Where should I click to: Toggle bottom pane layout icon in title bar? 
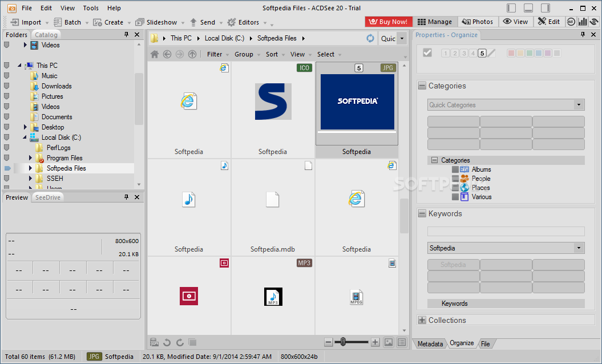point(528,8)
